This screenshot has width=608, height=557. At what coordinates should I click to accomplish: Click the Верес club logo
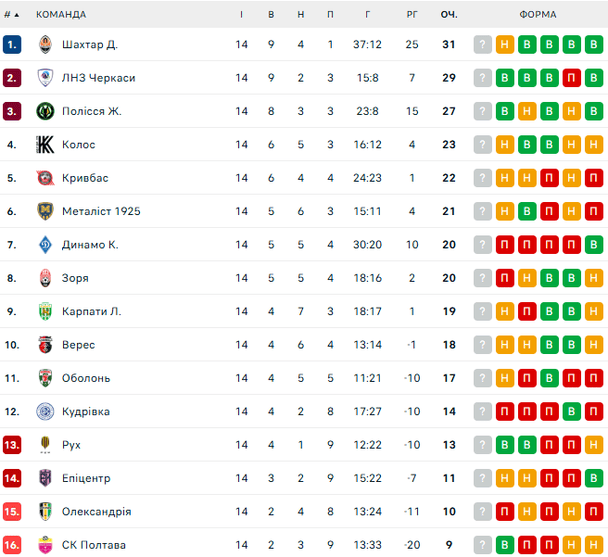pos(45,345)
